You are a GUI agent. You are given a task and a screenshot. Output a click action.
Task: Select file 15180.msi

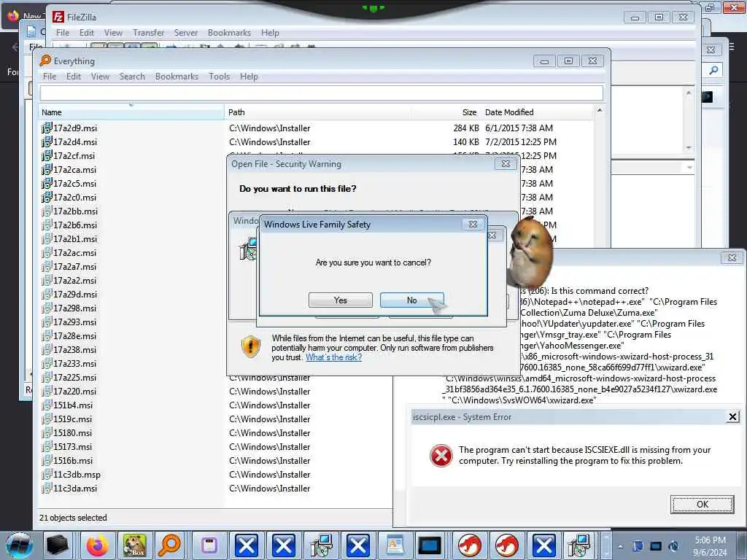point(72,433)
